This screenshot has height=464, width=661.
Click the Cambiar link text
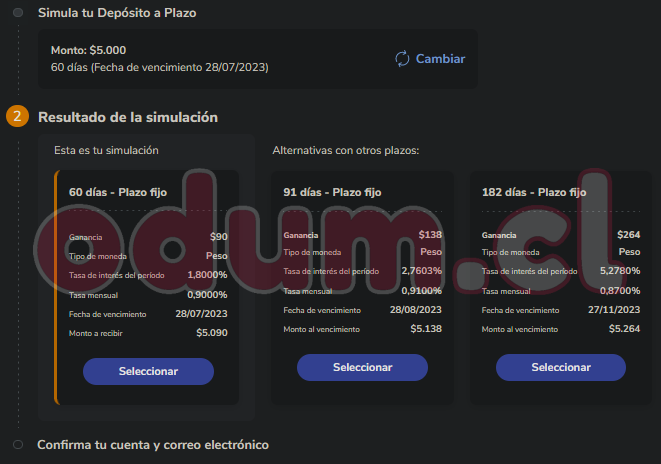(x=441, y=59)
